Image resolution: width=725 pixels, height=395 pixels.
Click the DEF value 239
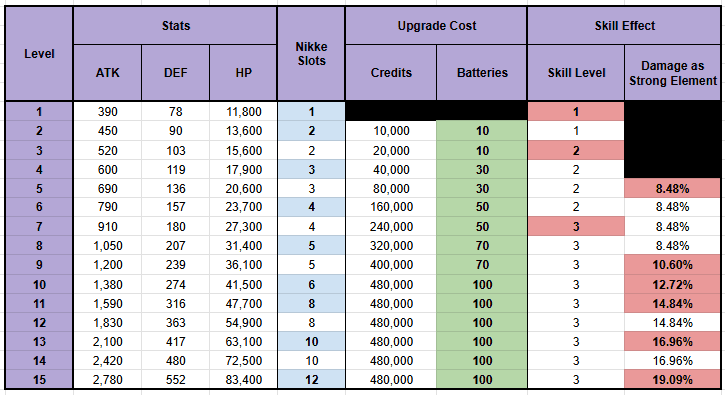[175, 265]
